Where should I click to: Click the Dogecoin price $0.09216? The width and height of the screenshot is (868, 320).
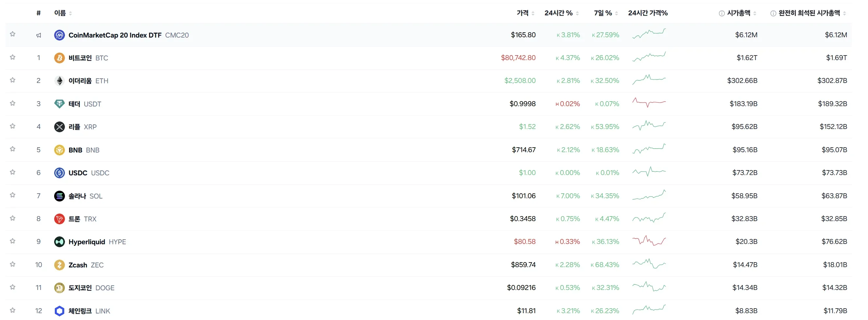pos(521,288)
